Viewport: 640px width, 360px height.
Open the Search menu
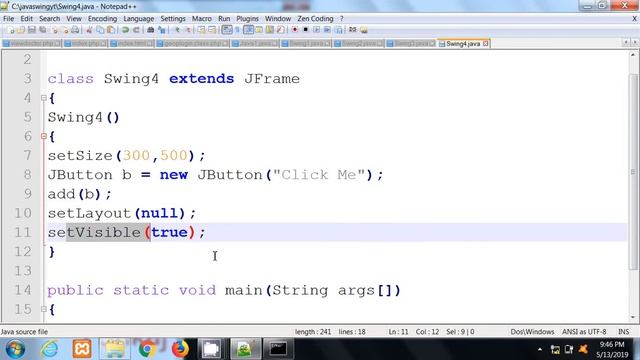49,19
